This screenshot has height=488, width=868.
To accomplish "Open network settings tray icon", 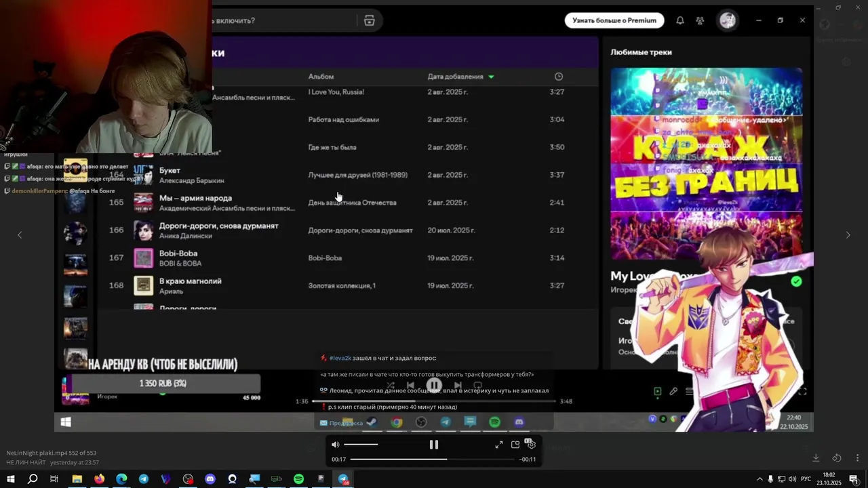I will click(x=781, y=479).
